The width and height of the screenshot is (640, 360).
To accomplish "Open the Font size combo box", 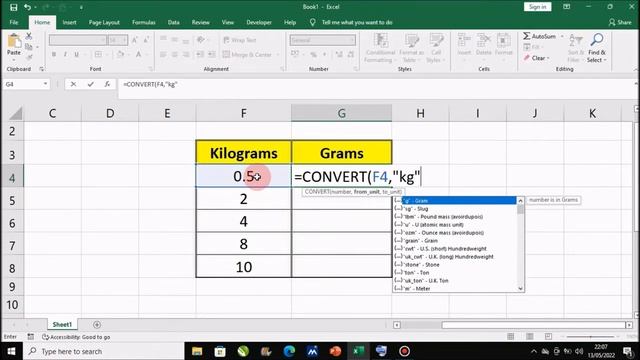I will [x=118, y=40].
